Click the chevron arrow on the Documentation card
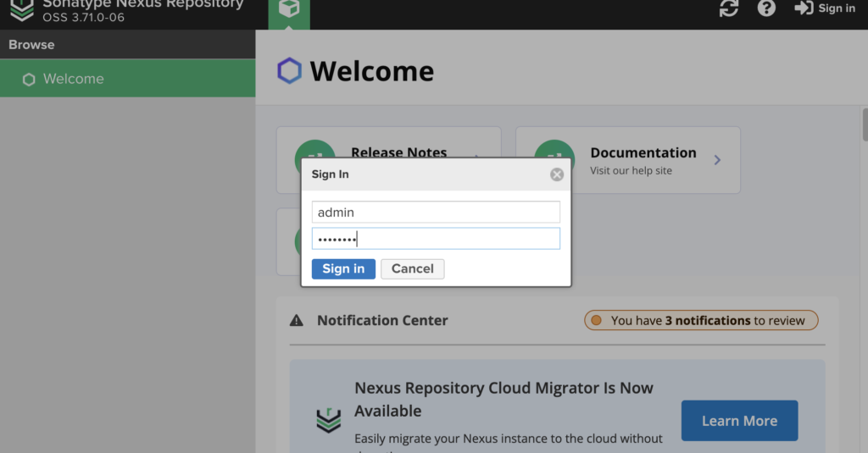The width and height of the screenshot is (868, 453). [x=717, y=160]
